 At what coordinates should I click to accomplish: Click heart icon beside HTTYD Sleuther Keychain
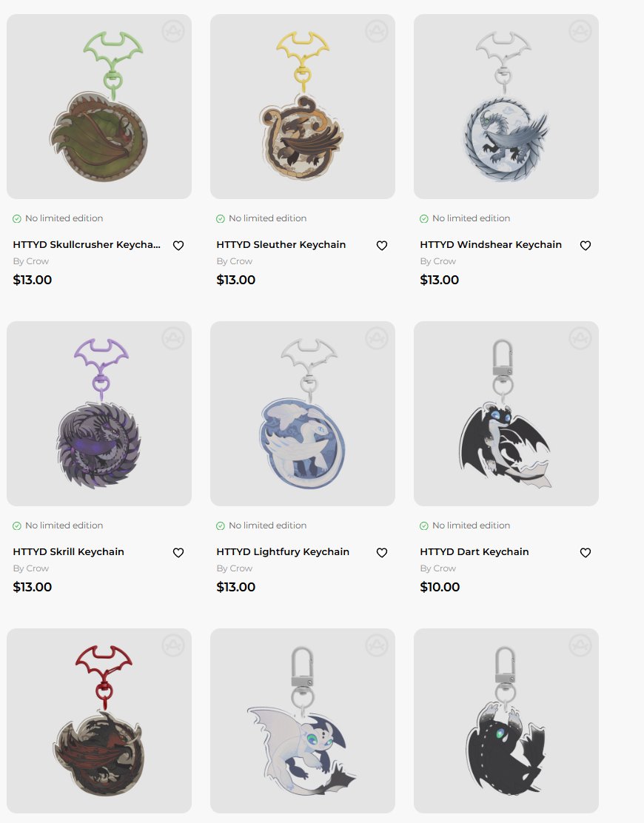[382, 245]
